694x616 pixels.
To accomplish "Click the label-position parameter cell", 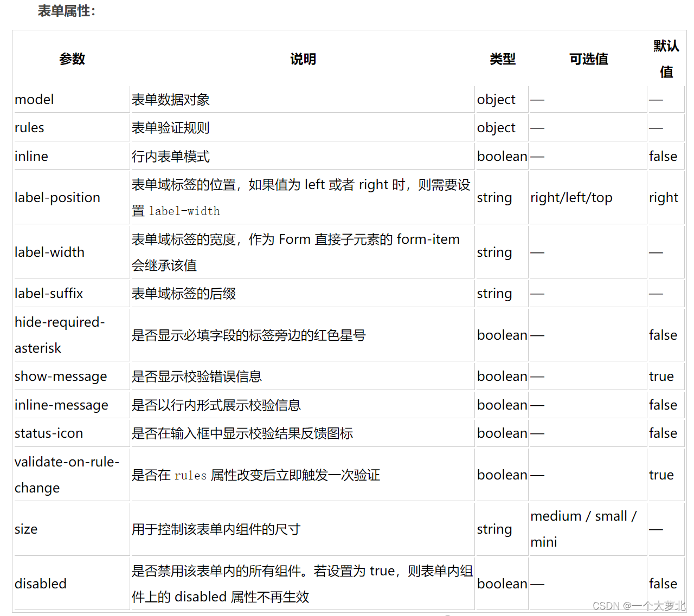I will 72,198.
